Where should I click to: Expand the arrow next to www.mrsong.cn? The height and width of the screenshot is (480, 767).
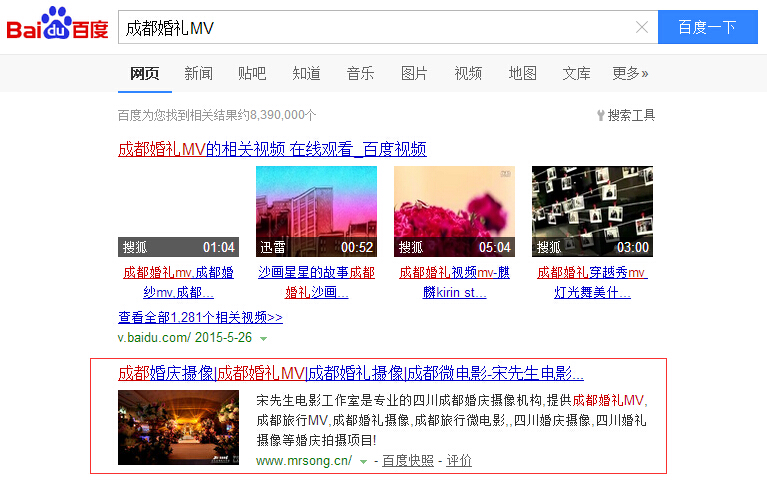click(364, 461)
